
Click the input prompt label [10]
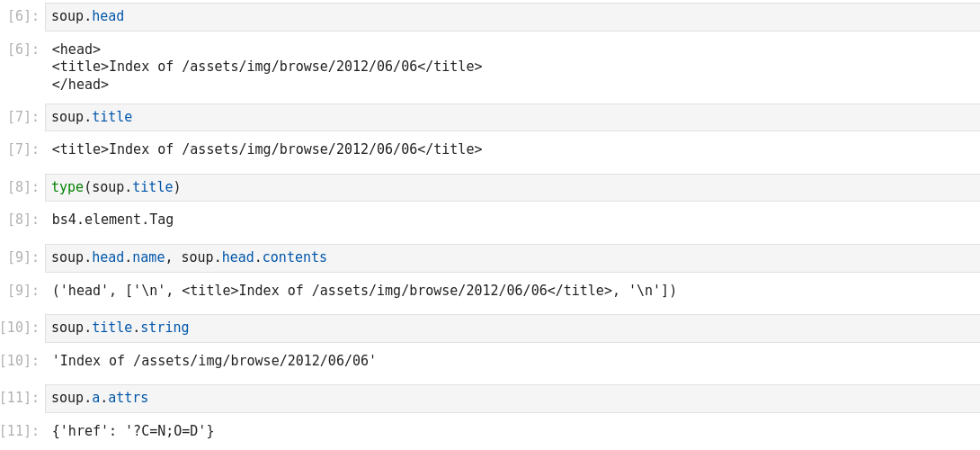coord(19,328)
